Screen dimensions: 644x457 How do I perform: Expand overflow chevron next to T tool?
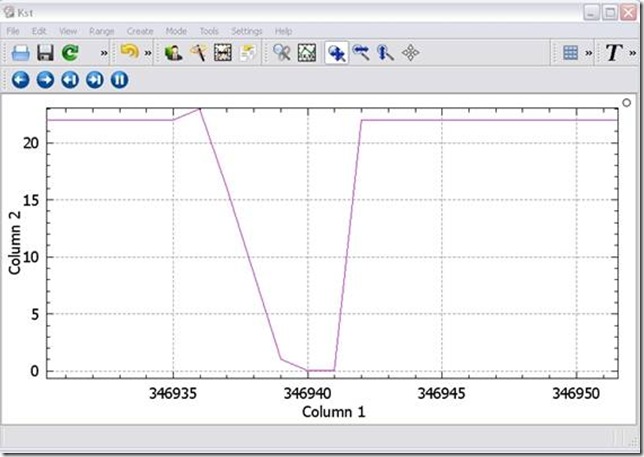click(x=633, y=53)
